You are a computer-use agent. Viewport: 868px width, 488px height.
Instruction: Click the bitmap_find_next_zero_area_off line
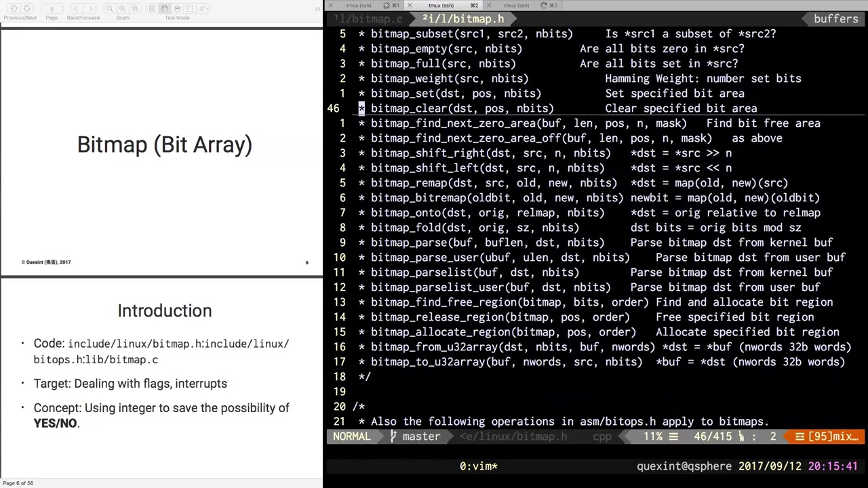pos(570,138)
